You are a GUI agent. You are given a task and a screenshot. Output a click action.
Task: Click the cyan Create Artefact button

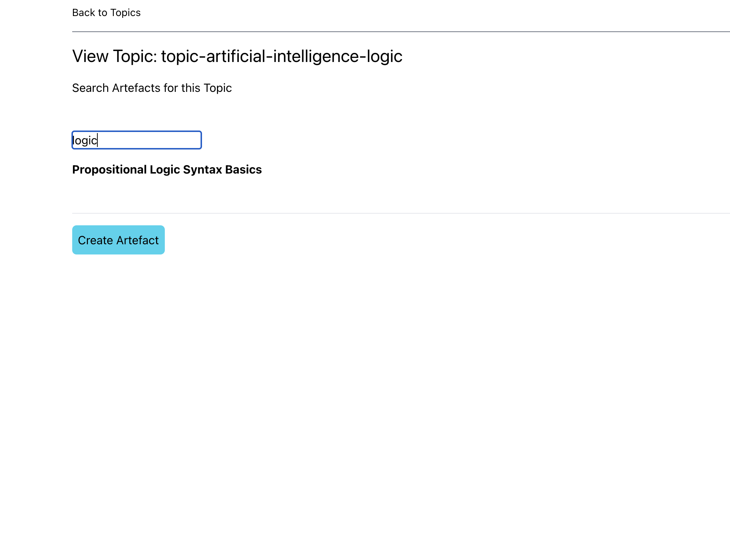click(118, 240)
